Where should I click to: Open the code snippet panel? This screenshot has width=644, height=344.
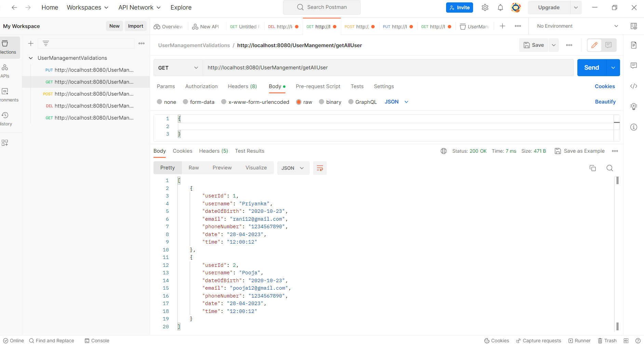(634, 86)
